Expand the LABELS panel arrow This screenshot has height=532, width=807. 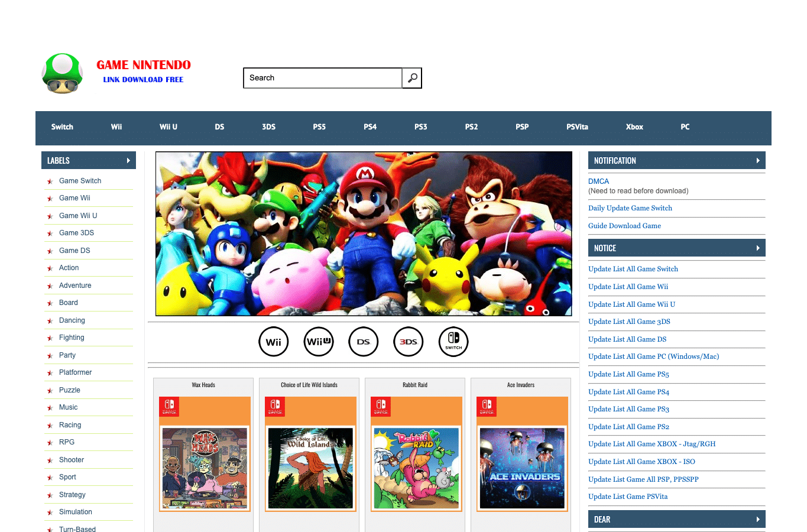[128, 160]
